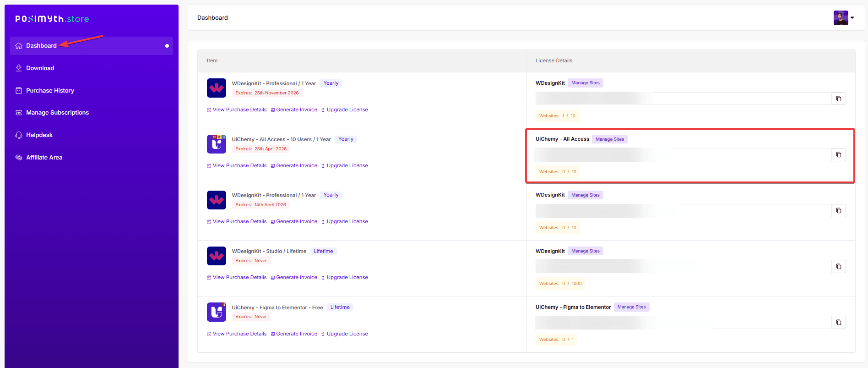Viewport: 868px width, 368px height.
Task: Click the POSIMYTH.store logo
Action: tap(52, 19)
